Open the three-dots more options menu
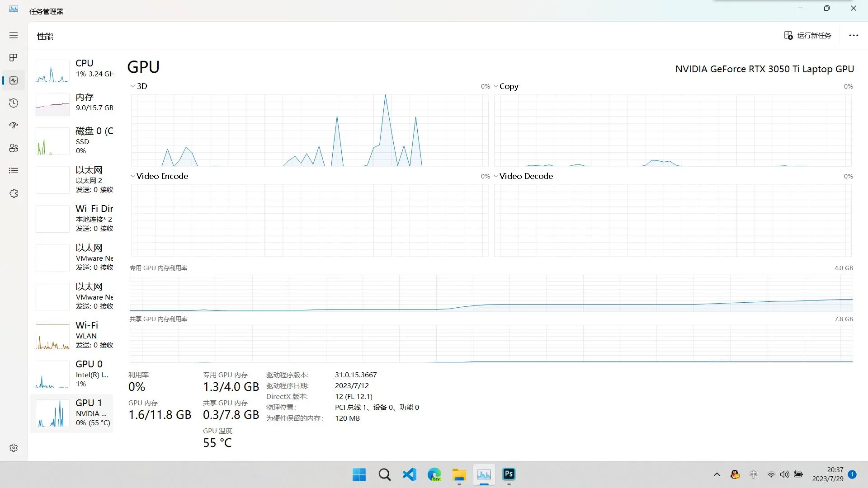Screen dimensions: 868x488 click(x=854, y=35)
